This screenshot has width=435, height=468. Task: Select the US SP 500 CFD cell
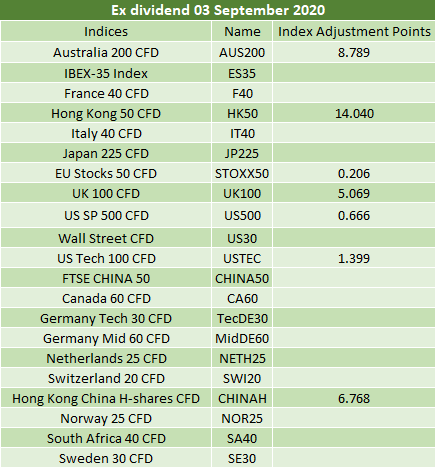[x=106, y=215]
